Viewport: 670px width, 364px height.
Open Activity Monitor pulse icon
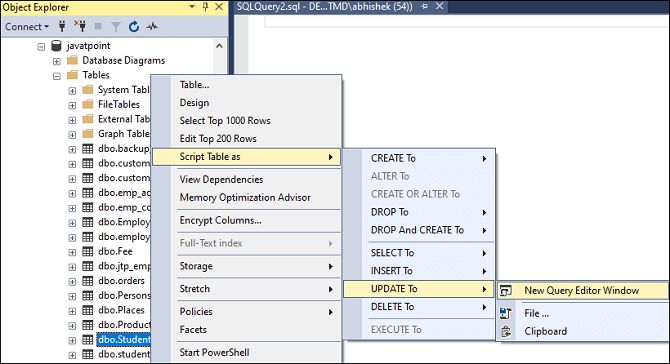coord(152,26)
